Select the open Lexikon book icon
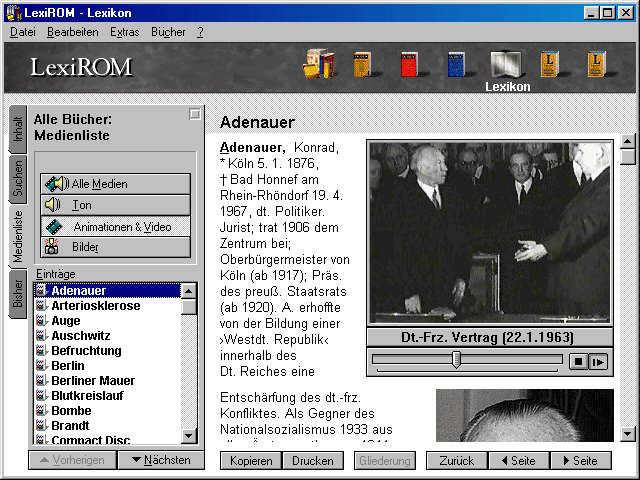 [x=506, y=64]
